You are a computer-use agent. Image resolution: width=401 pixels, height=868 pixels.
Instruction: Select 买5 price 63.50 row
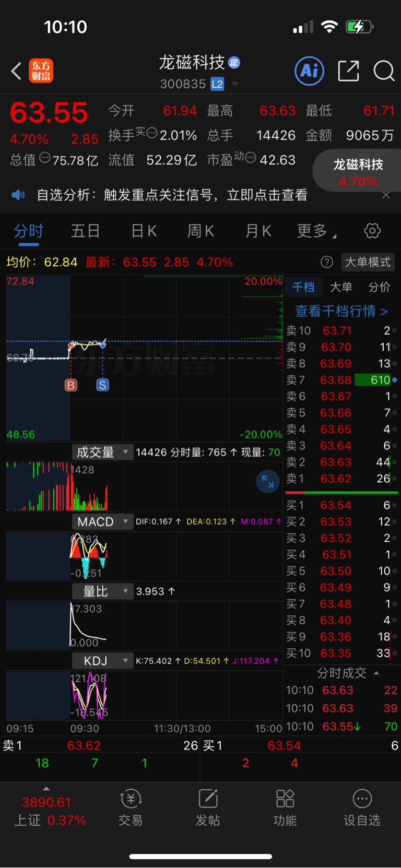click(341, 571)
